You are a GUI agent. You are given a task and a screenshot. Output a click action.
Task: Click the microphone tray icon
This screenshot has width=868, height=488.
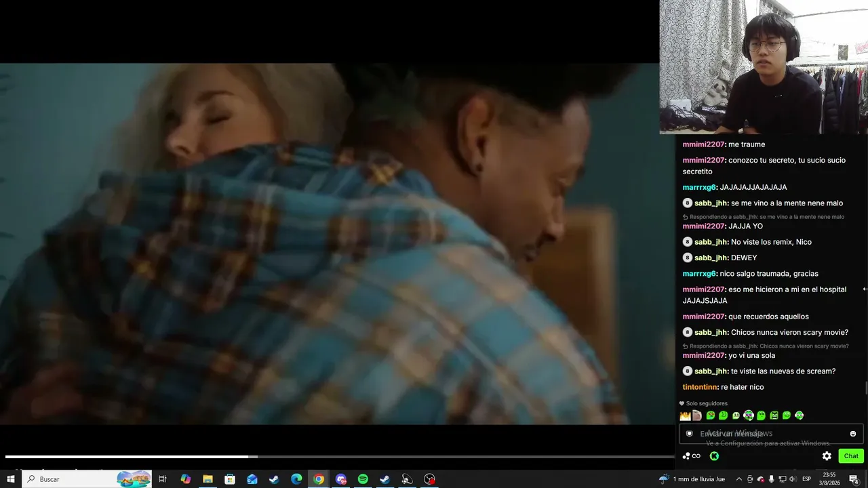pyautogui.click(x=772, y=479)
